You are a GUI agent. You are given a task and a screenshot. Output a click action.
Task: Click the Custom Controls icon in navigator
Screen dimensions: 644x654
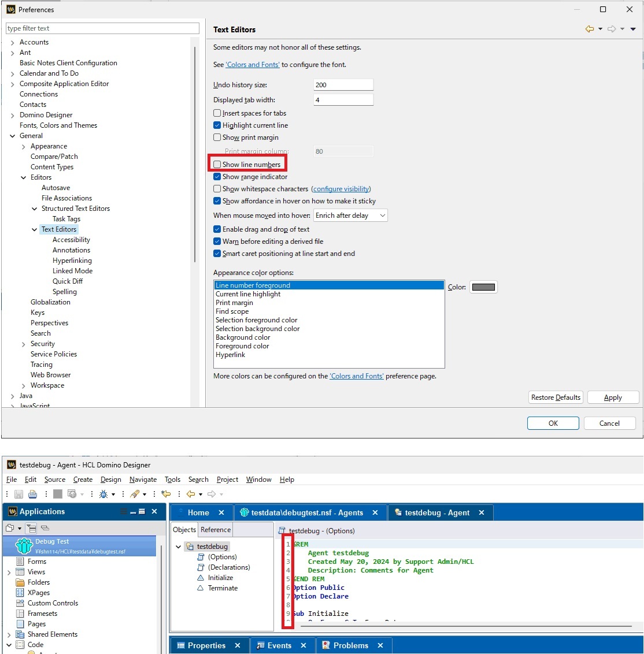(x=20, y=603)
